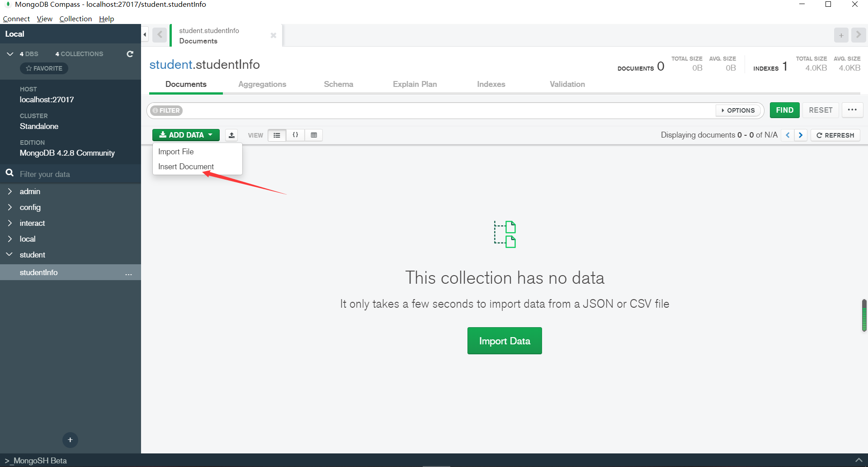Screen dimensions: 868x467
Task: Expand the config database
Action: [9, 207]
